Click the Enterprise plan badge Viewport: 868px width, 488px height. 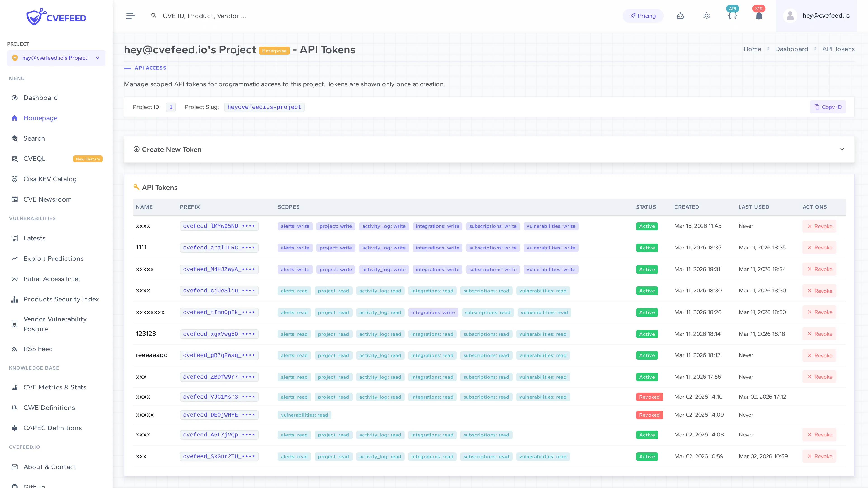274,51
